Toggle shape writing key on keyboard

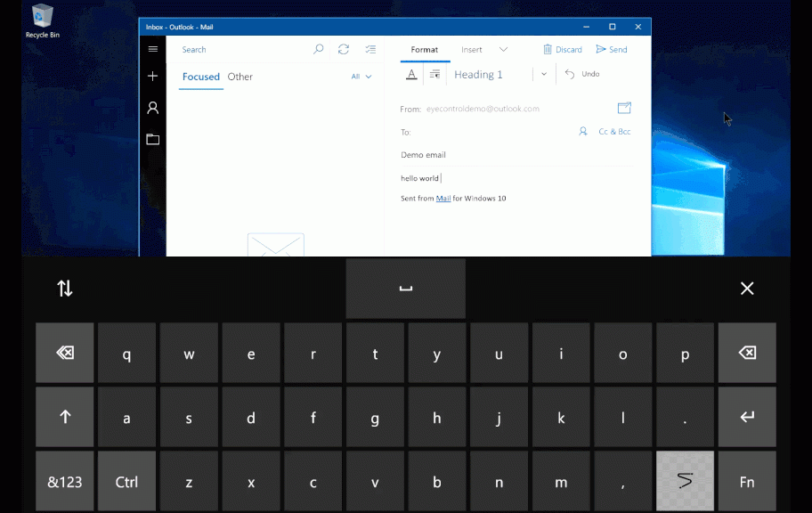point(685,481)
